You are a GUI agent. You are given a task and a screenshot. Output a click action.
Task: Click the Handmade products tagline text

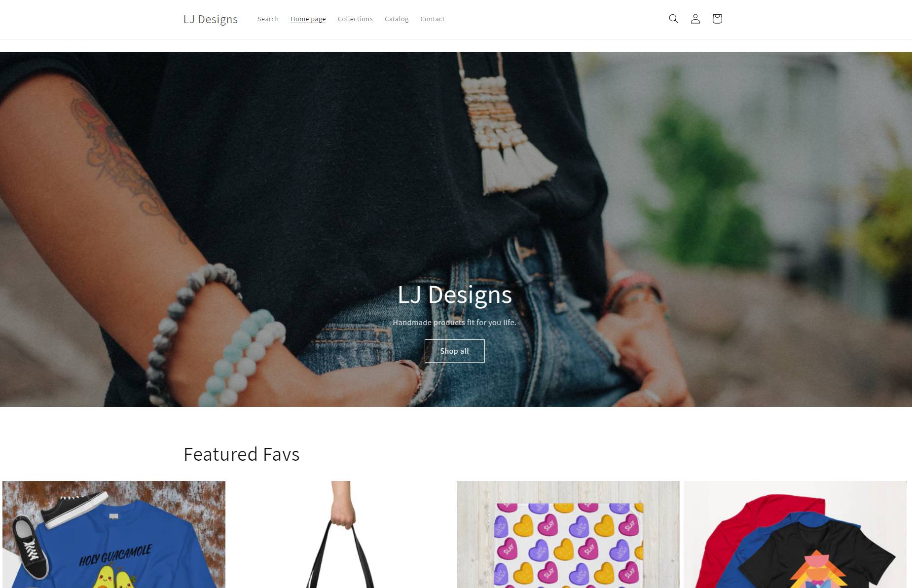tap(455, 322)
